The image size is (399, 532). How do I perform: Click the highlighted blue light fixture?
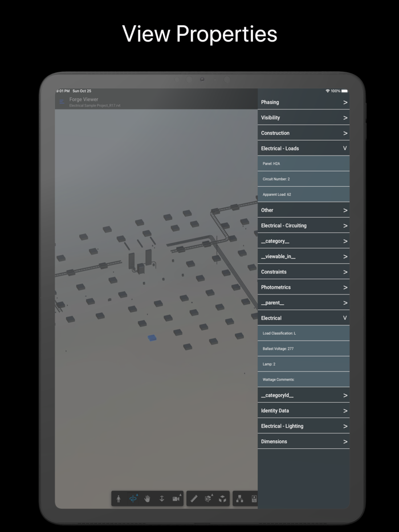(x=152, y=338)
